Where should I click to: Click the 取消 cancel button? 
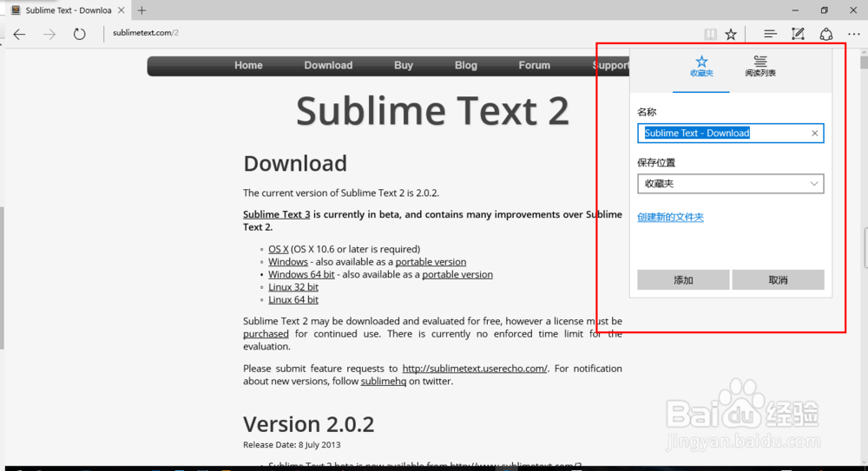(778, 280)
